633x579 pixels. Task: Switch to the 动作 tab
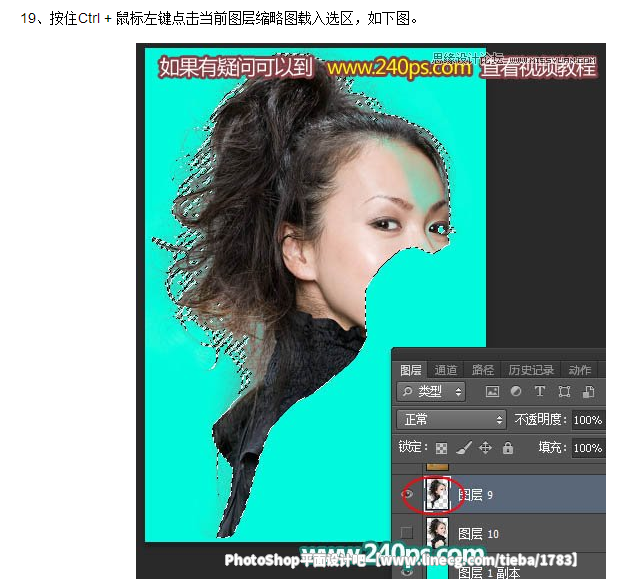580,369
